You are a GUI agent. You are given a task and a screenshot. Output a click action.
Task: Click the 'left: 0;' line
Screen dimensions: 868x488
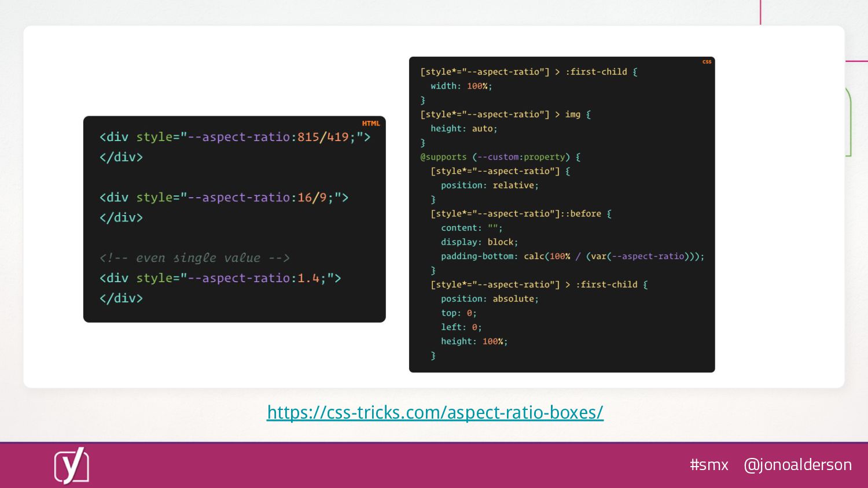click(461, 327)
